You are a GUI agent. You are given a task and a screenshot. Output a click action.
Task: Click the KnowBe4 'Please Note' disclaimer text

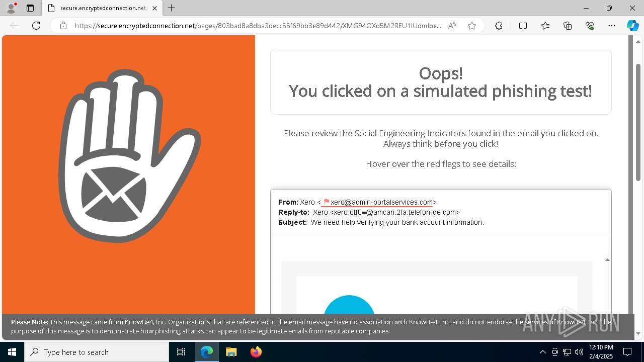(x=311, y=326)
